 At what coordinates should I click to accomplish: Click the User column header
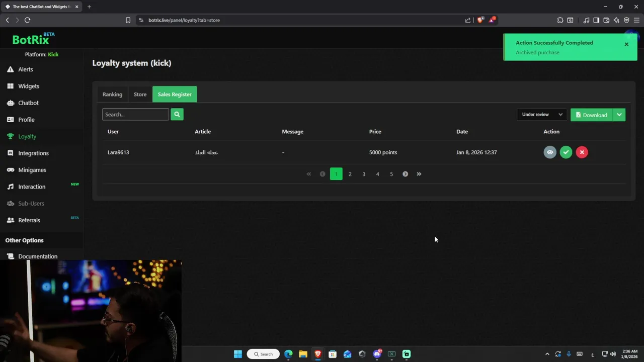coord(113,132)
